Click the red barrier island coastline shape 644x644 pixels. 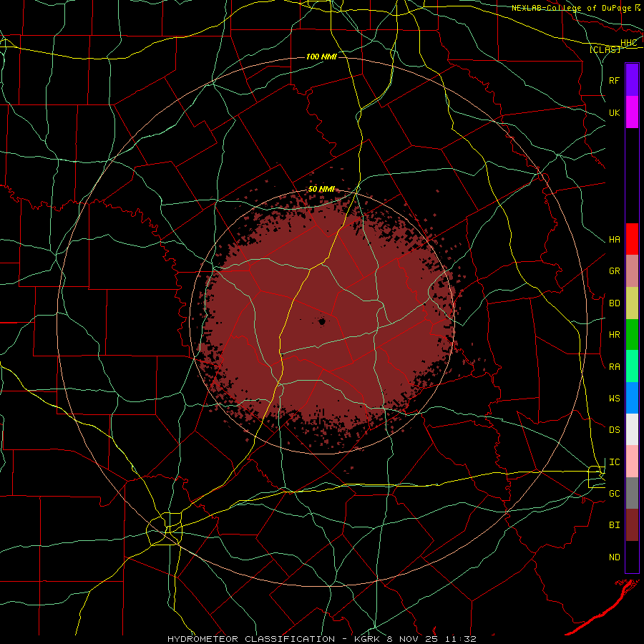[602, 608]
